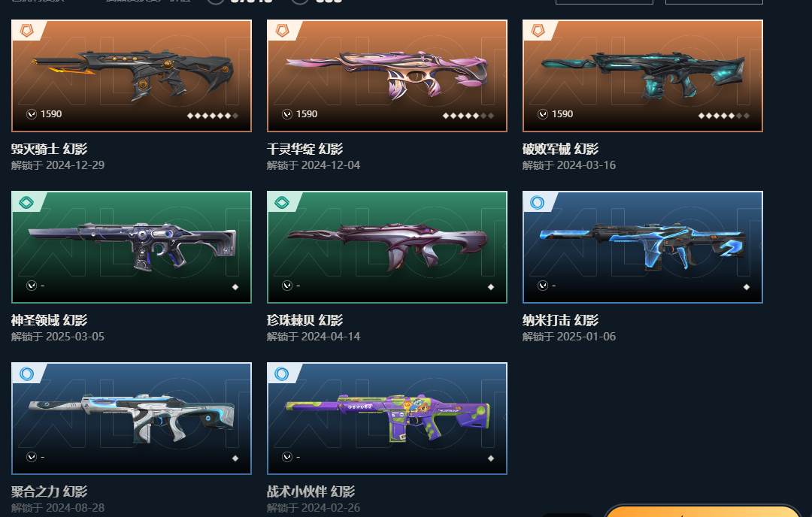Click the single level diamond on 珍珠棘贝 card
812x517 pixels.
point(491,287)
